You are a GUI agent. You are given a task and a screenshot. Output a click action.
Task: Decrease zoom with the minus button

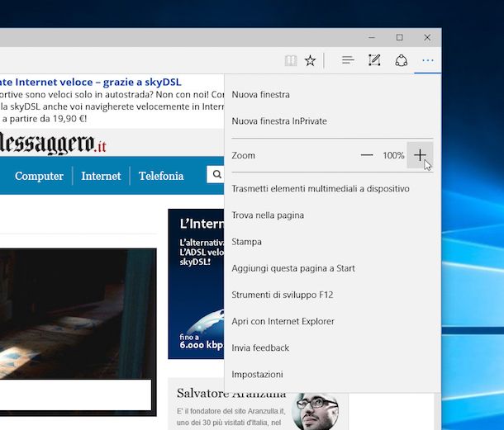tap(367, 155)
